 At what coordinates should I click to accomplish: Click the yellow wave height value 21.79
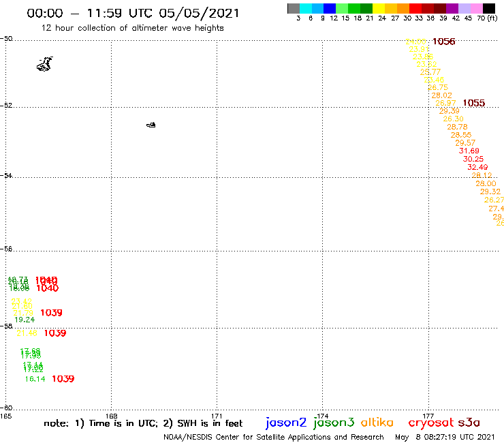point(23,313)
